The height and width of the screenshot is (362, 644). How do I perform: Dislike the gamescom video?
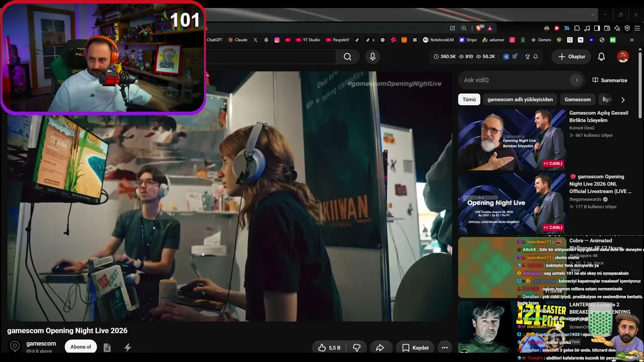(357, 347)
